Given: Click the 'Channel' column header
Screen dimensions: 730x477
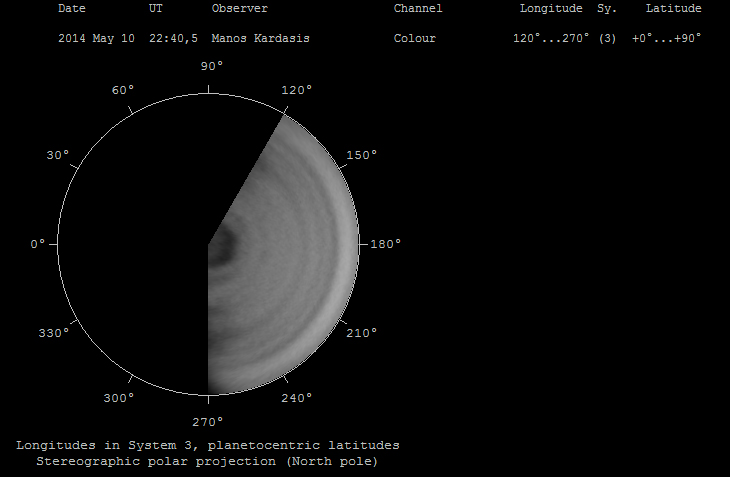Looking at the screenshot, I should pos(418,8).
